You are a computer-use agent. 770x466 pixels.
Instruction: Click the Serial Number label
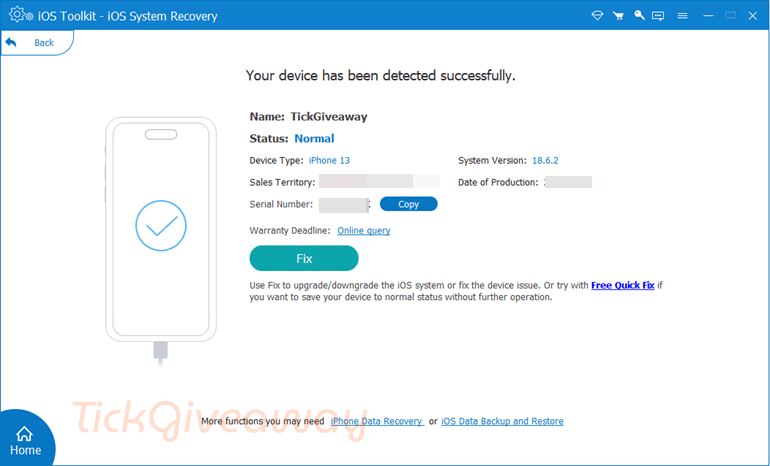click(x=281, y=204)
